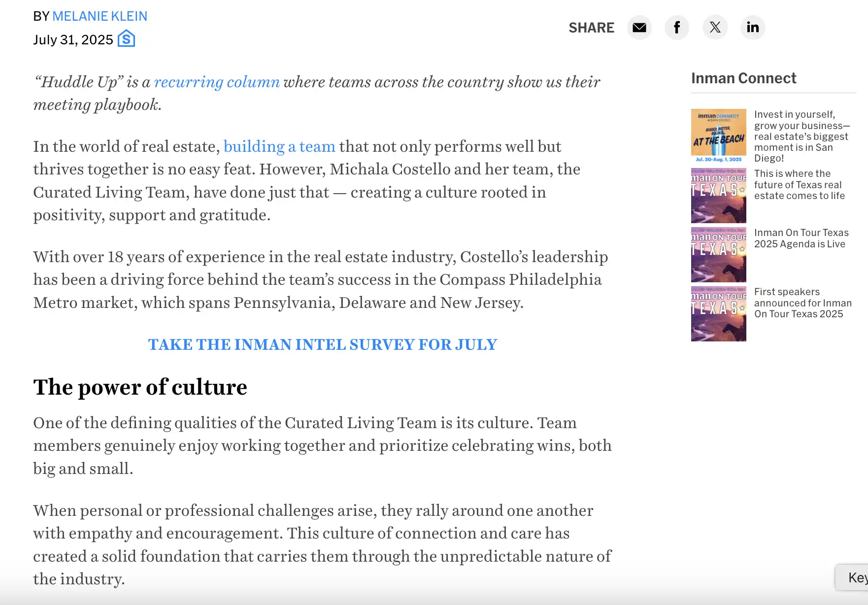Screen dimensions: 868x605
Task: Open "First speakers announced" Texas 2025 headline
Action: pos(802,303)
